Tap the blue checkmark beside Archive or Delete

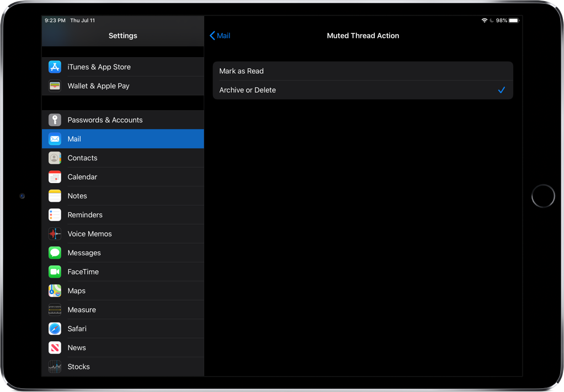[x=502, y=90]
